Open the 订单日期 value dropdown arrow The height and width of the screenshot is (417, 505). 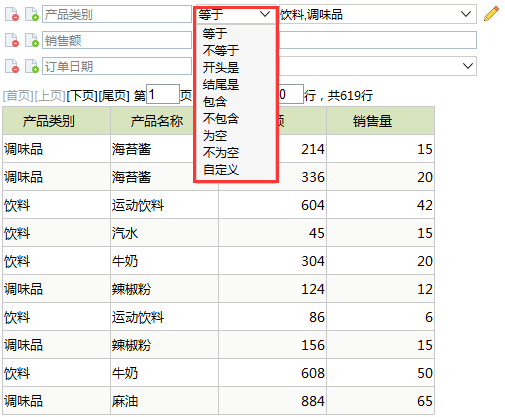click(468, 66)
